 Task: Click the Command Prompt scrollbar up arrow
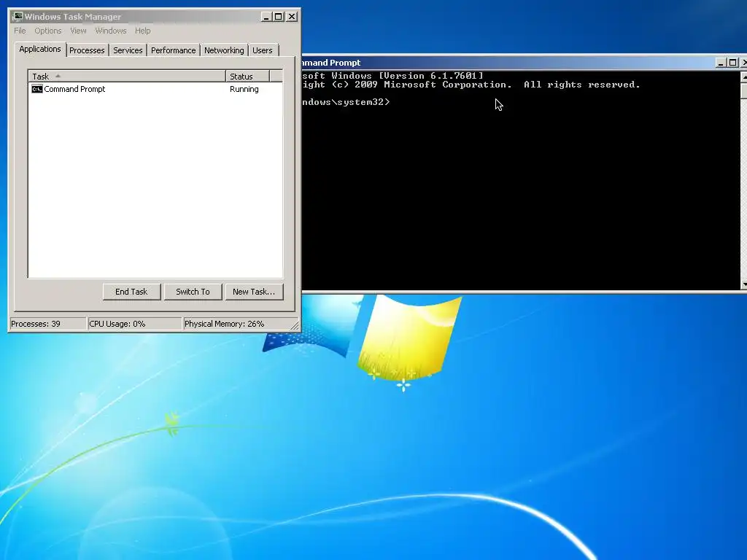pyautogui.click(x=743, y=76)
